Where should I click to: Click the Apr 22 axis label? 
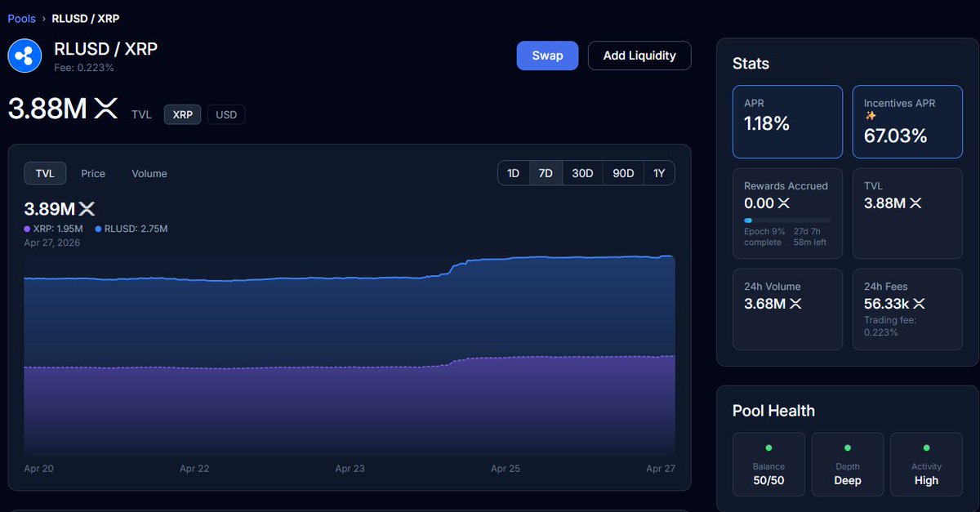point(194,469)
